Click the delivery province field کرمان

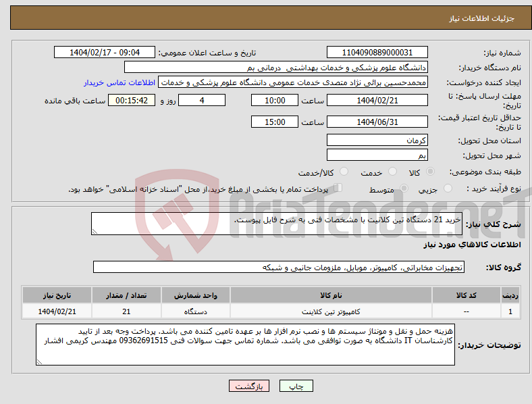[377, 140]
